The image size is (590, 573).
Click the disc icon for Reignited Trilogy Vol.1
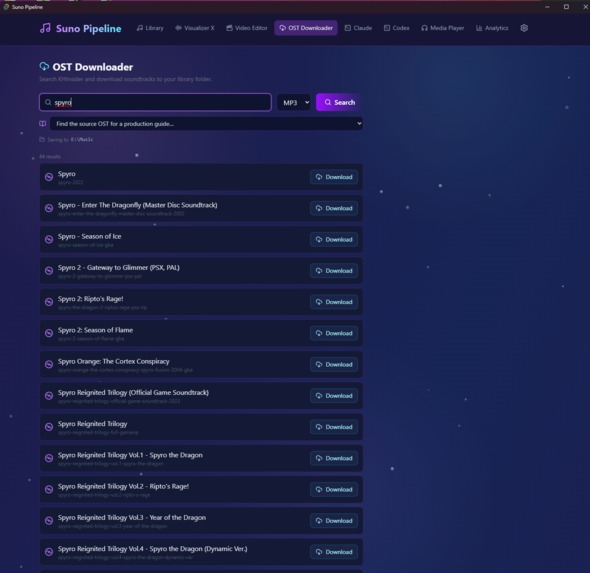49,458
